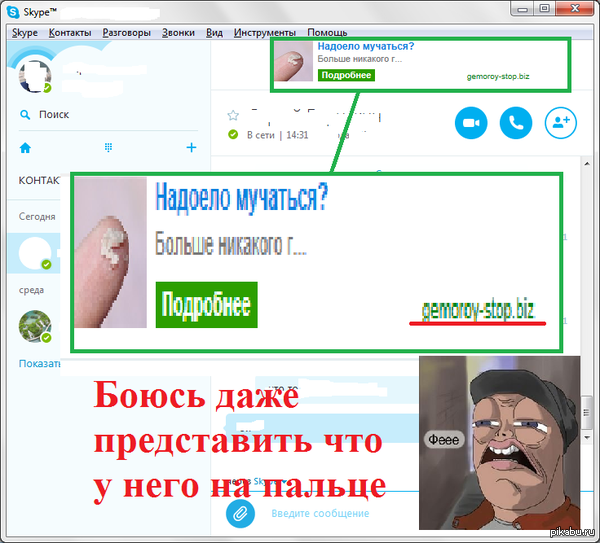The width and height of the screenshot is (600, 543).
Task: Select the КОНТАКТЫ tab in the sidebar
Action: click(x=38, y=181)
